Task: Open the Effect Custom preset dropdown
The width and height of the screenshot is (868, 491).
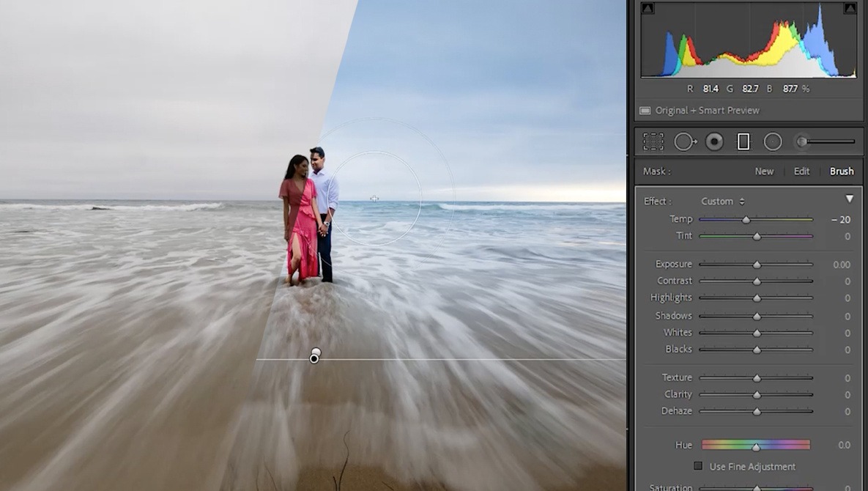Action: point(722,202)
